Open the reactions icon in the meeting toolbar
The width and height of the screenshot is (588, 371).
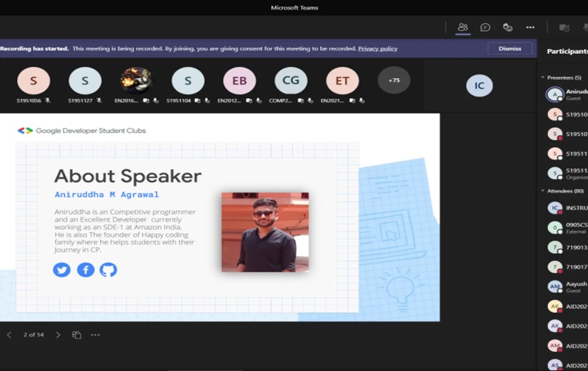(508, 27)
